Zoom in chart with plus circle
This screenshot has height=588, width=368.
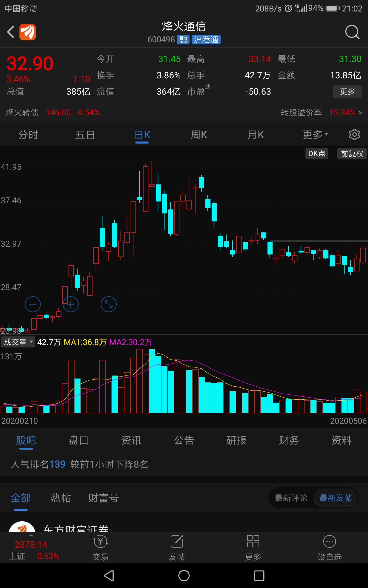(71, 304)
